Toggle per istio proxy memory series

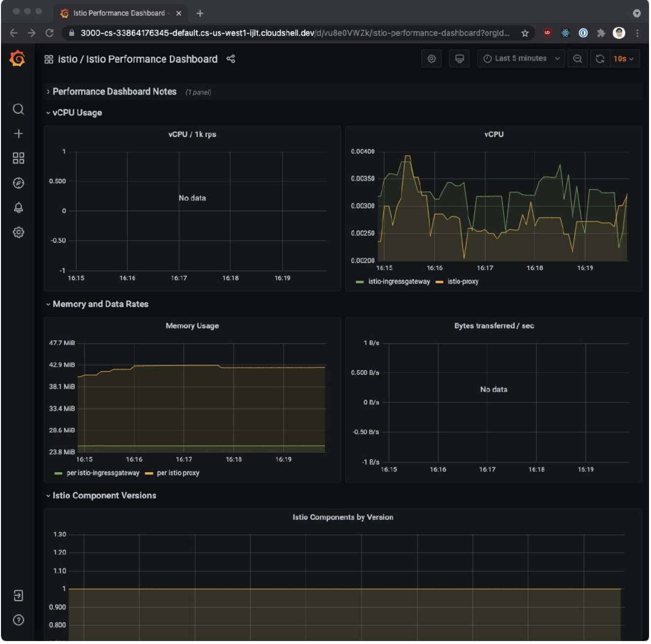[x=178, y=473]
